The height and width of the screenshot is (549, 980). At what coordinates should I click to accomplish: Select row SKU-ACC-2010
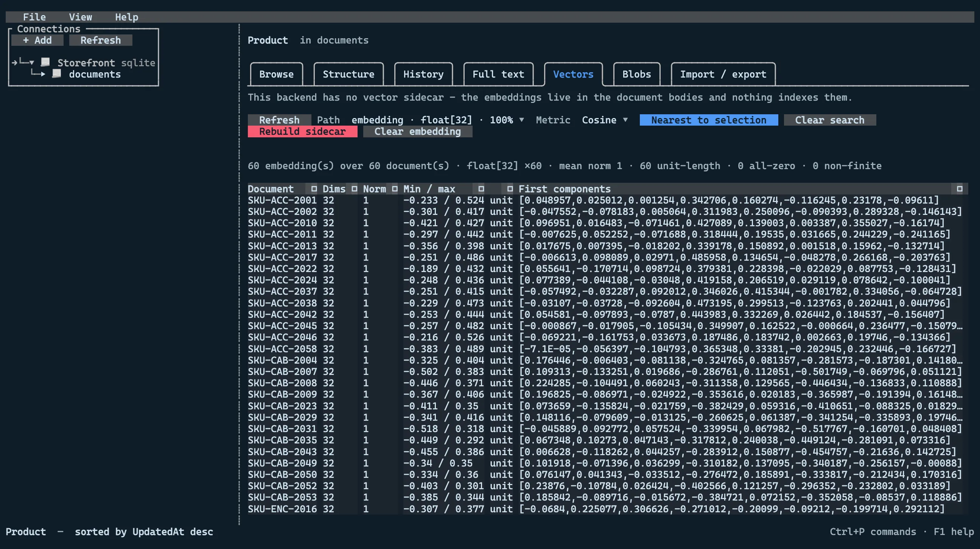608,223
